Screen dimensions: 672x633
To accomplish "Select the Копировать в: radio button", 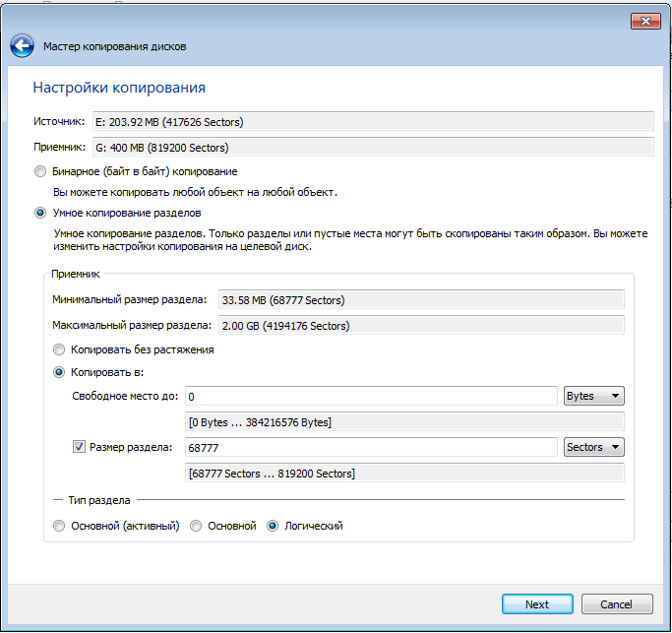I will 59,372.
